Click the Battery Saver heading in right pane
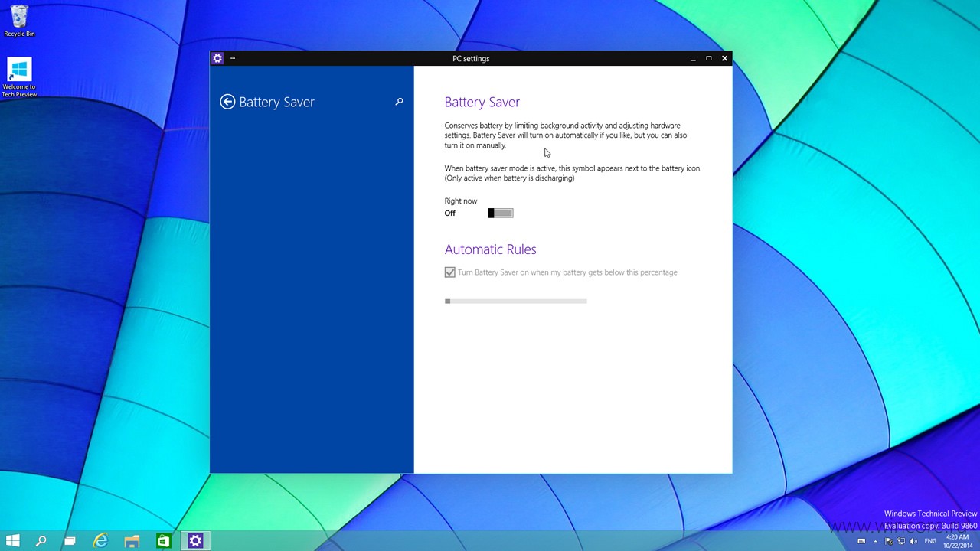 [482, 102]
